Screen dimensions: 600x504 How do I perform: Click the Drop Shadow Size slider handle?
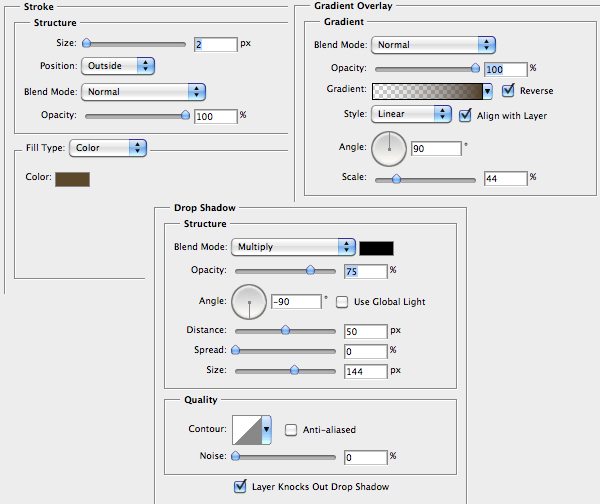click(294, 370)
